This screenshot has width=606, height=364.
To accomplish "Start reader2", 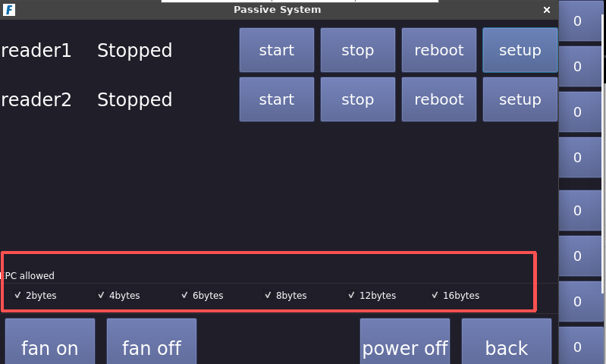I will pyautogui.click(x=276, y=99).
